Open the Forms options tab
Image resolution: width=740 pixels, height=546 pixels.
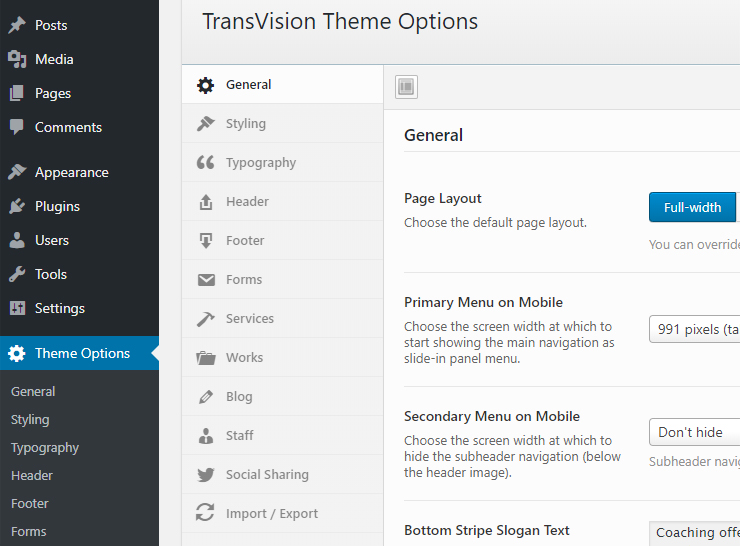click(282, 280)
